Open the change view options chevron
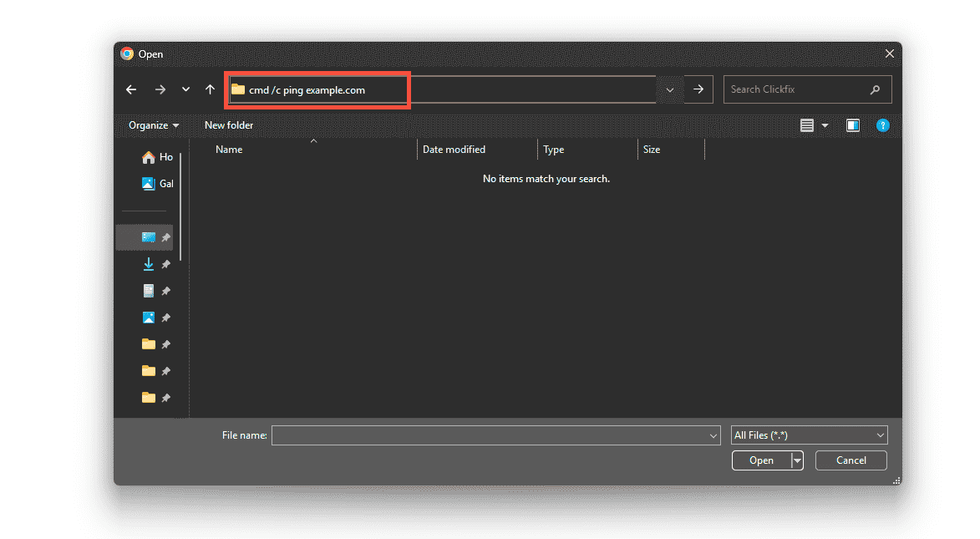The width and height of the screenshot is (980, 539). 825,125
